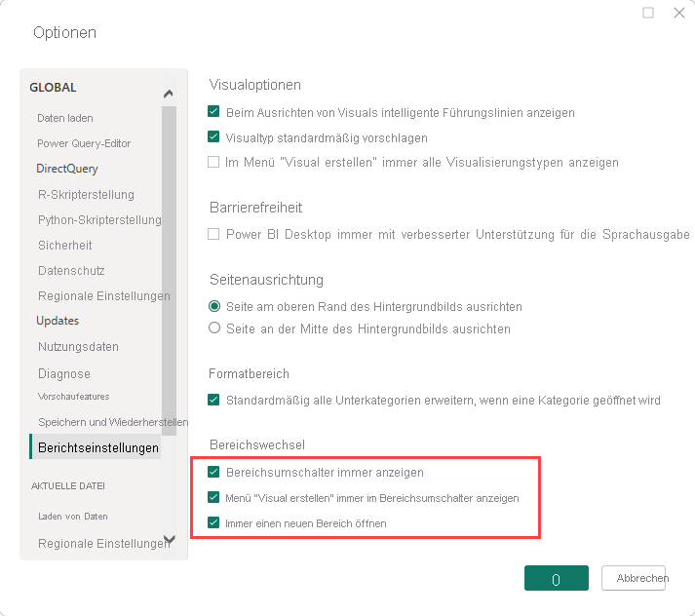Image resolution: width=695 pixels, height=616 pixels.
Task: Confirm with the green OK button
Action: (x=557, y=578)
